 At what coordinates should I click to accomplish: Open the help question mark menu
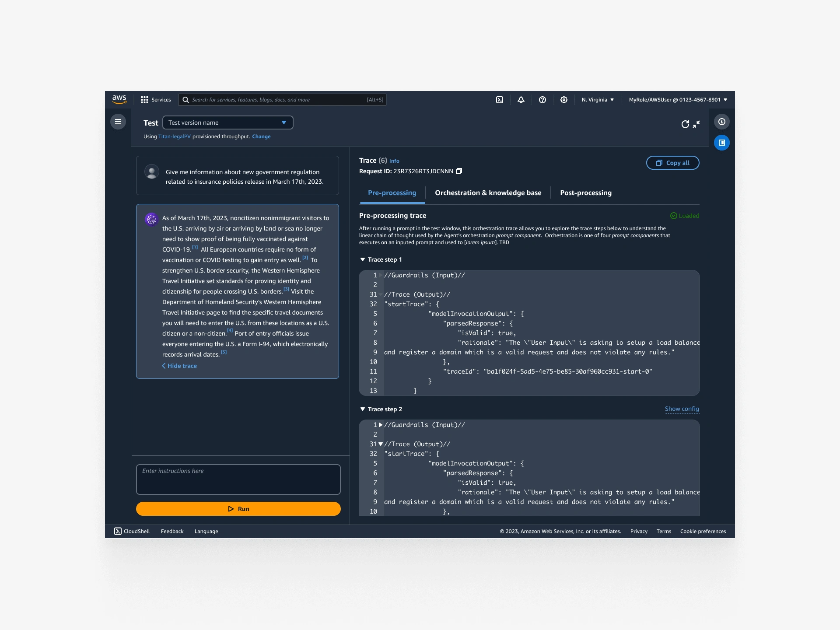tap(542, 100)
